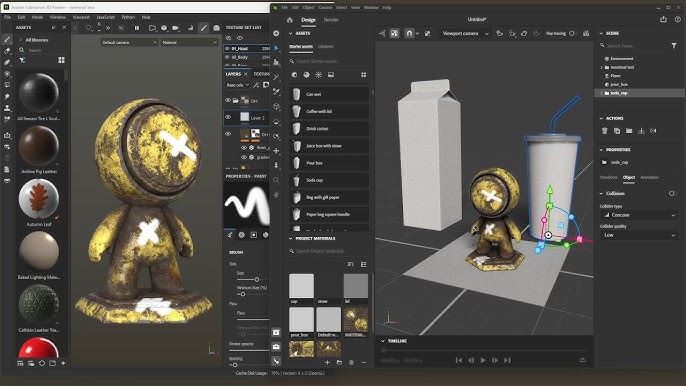Select the Drink carton starter asset

coord(329,129)
